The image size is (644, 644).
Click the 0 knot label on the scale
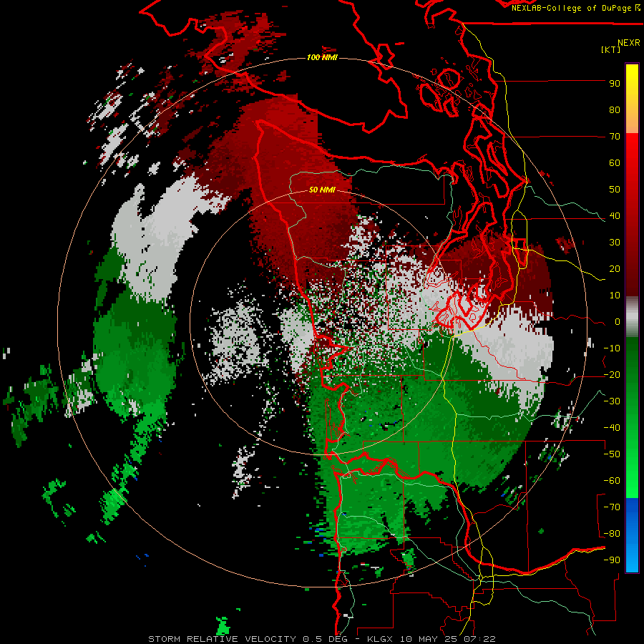point(618,322)
